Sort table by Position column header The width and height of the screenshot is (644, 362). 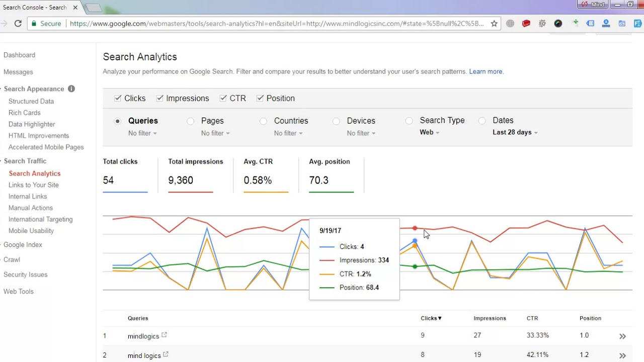pos(590,318)
